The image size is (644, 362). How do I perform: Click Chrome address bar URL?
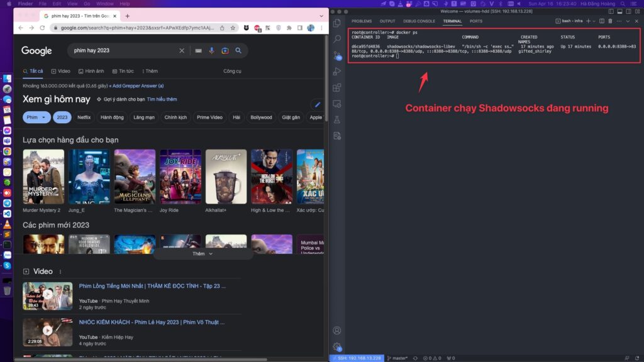(x=137, y=28)
